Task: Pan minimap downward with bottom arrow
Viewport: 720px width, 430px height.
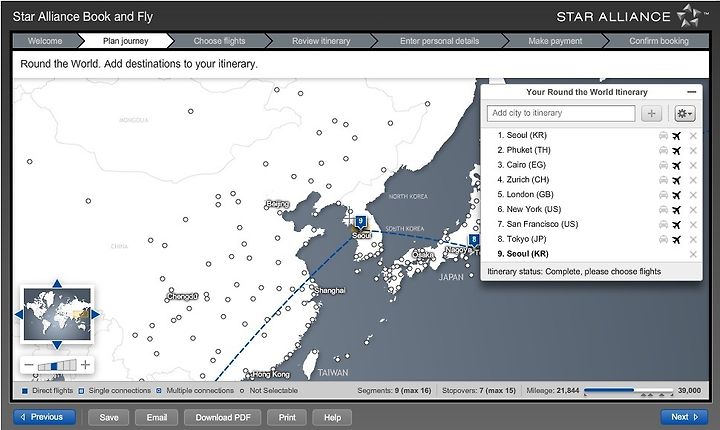Action: tap(57, 345)
